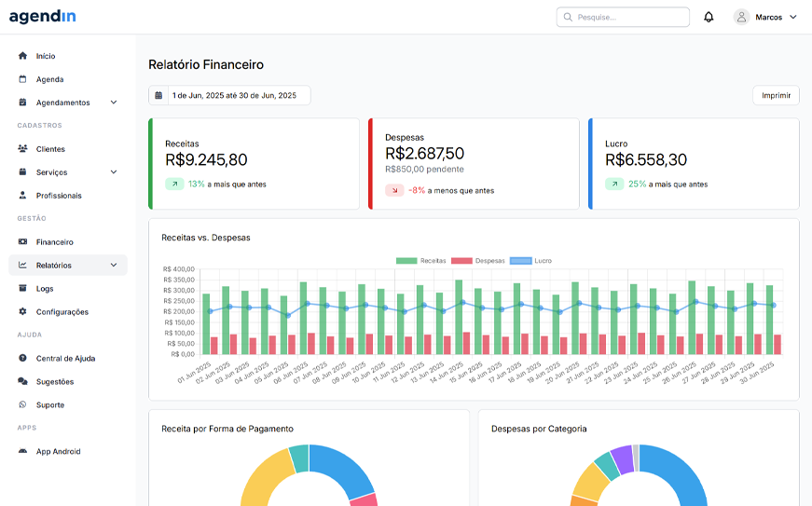Expand the Serviços submenu chevron
This screenshot has width=812, height=506.
click(114, 172)
